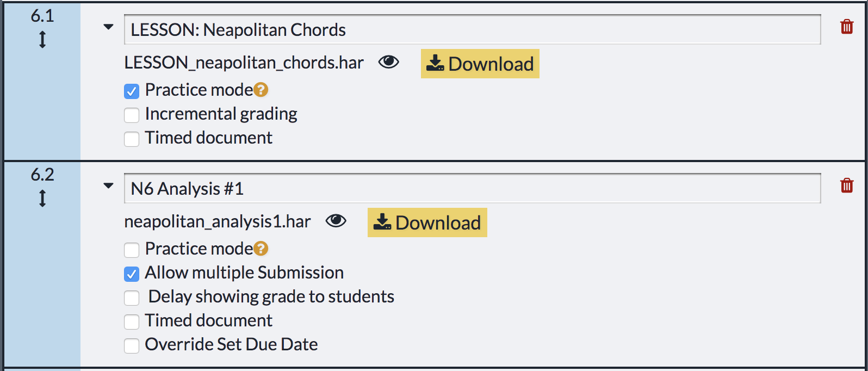Open Practice mode help for item 6.1
The height and width of the screenshot is (371, 868).
pyautogui.click(x=261, y=90)
